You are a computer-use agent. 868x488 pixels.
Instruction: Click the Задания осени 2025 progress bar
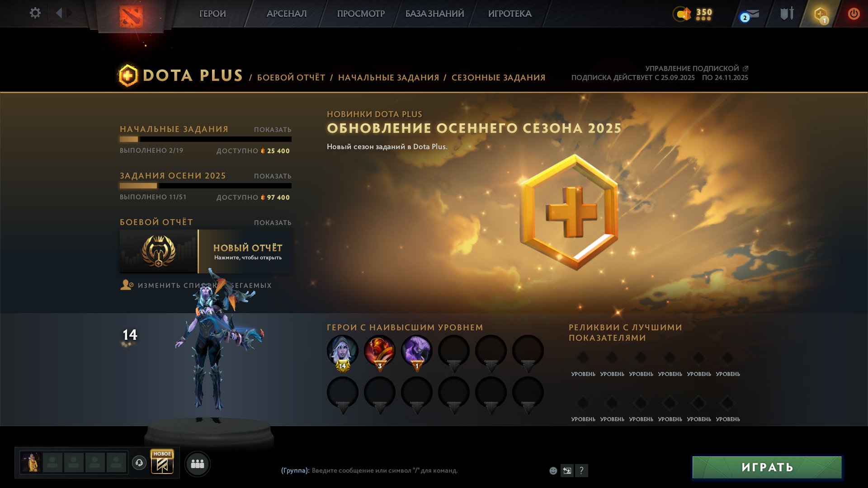206,186
